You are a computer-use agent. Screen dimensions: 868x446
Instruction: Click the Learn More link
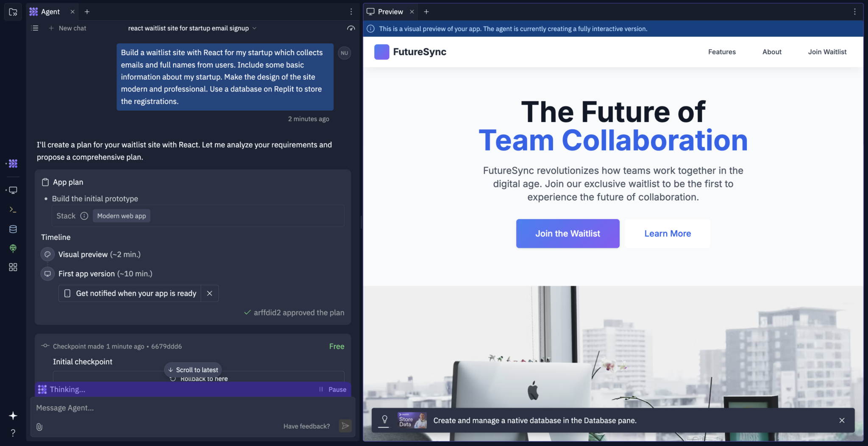click(667, 233)
